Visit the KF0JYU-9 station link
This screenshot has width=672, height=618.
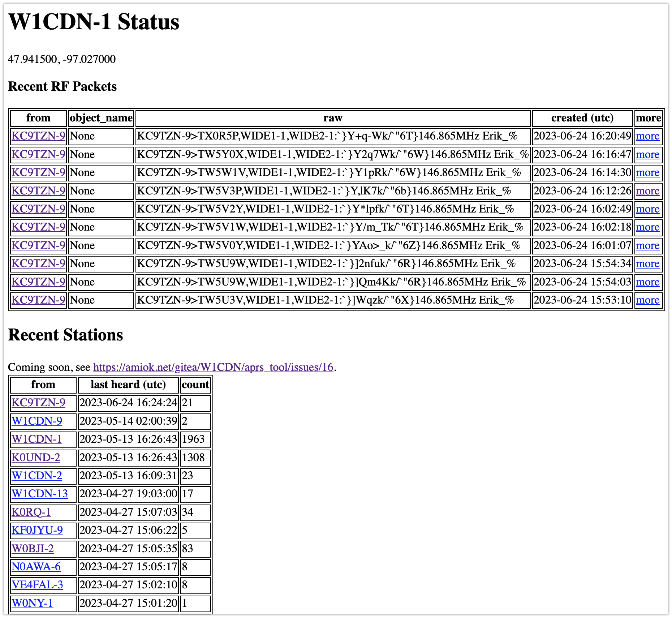[37, 530]
